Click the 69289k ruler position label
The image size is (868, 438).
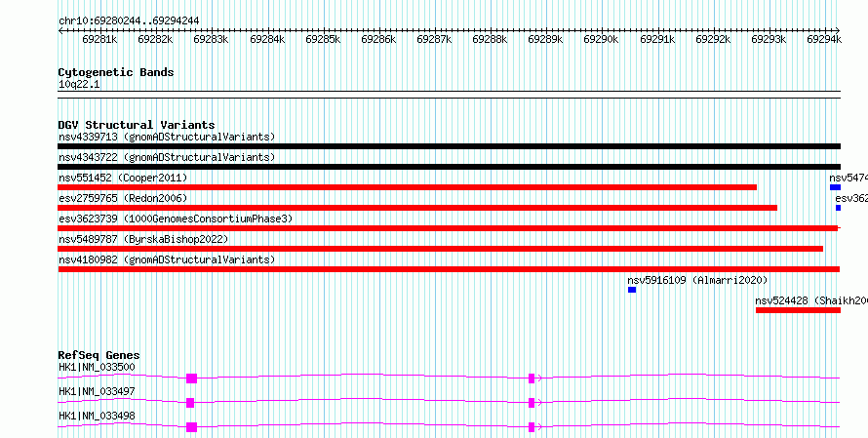pyautogui.click(x=545, y=39)
